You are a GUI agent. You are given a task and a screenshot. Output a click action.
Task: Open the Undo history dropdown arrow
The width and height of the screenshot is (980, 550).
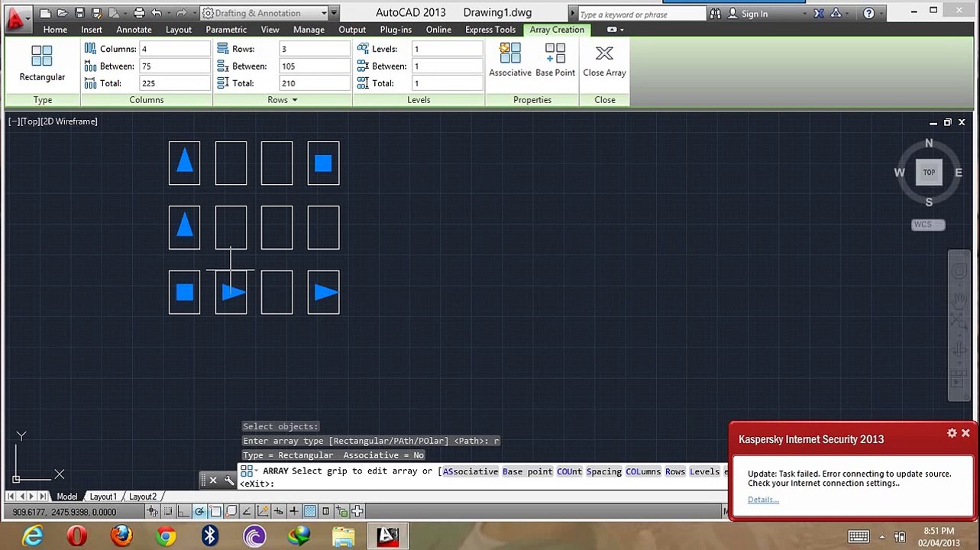(169, 13)
